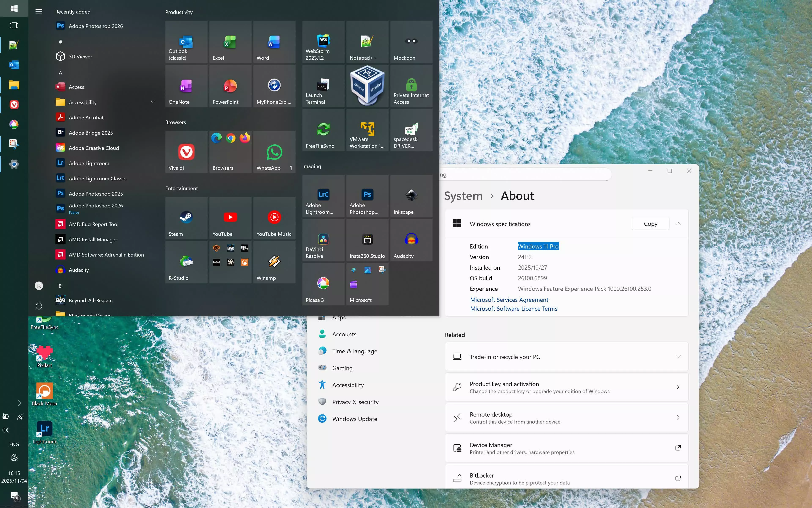Open the WhatsApp tile

pyautogui.click(x=274, y=152)
